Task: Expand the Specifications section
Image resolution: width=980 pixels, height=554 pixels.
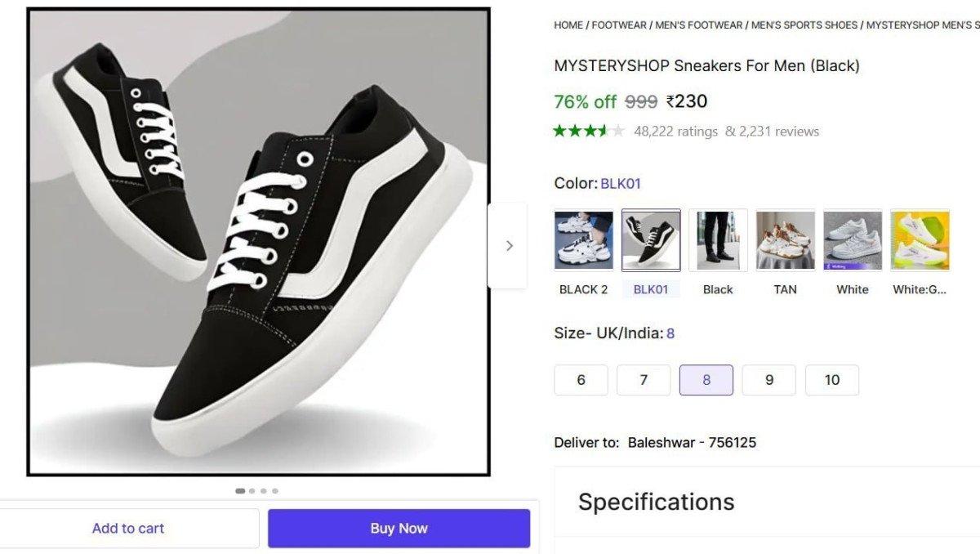Action: pos(655,503)
